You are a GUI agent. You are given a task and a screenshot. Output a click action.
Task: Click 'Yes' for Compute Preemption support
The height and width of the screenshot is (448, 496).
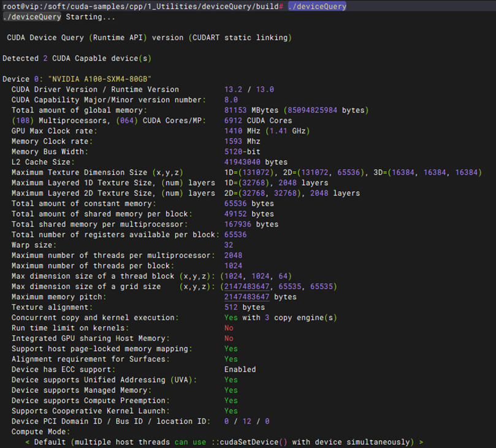pyautogui.click(x=231, y=401)
